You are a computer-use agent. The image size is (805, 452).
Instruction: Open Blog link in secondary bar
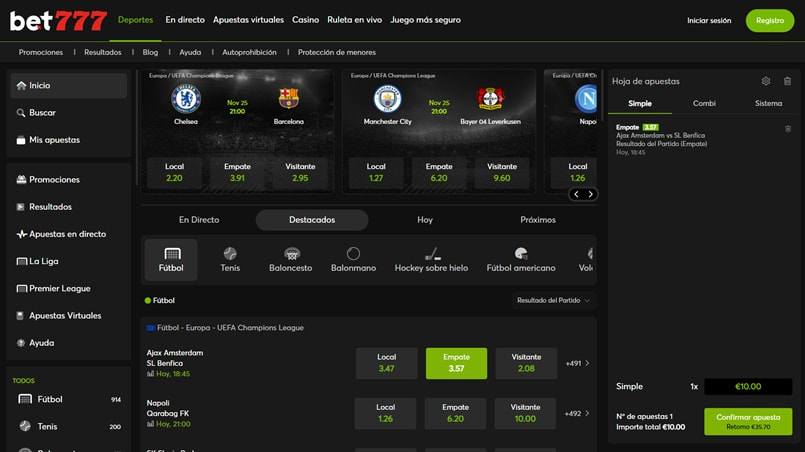tap(150, 52)
